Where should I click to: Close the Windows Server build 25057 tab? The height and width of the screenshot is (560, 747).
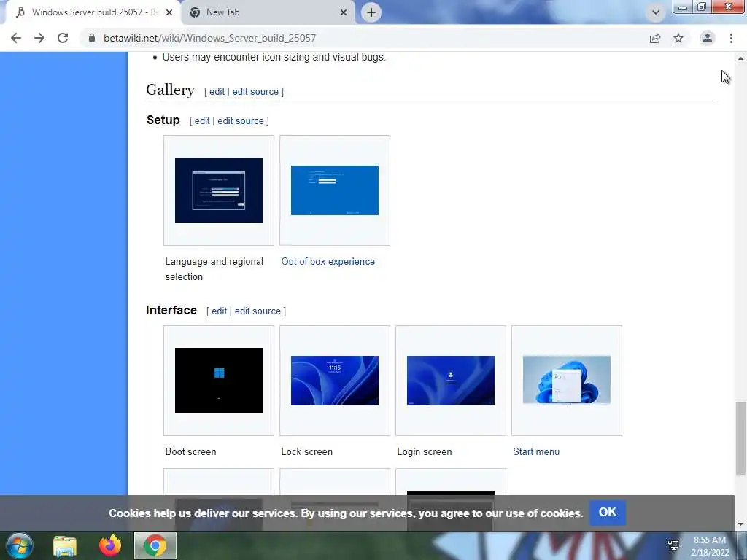(169, 12)
